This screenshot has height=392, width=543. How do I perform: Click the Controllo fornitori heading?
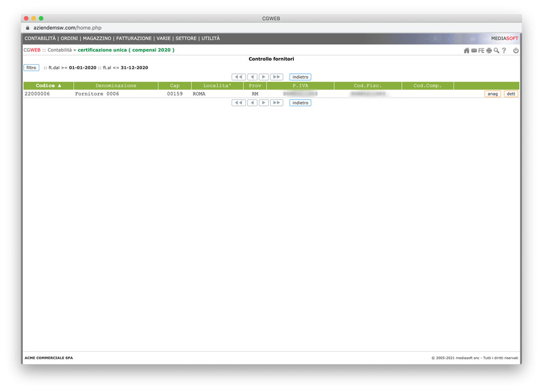(x=271, y=59)
